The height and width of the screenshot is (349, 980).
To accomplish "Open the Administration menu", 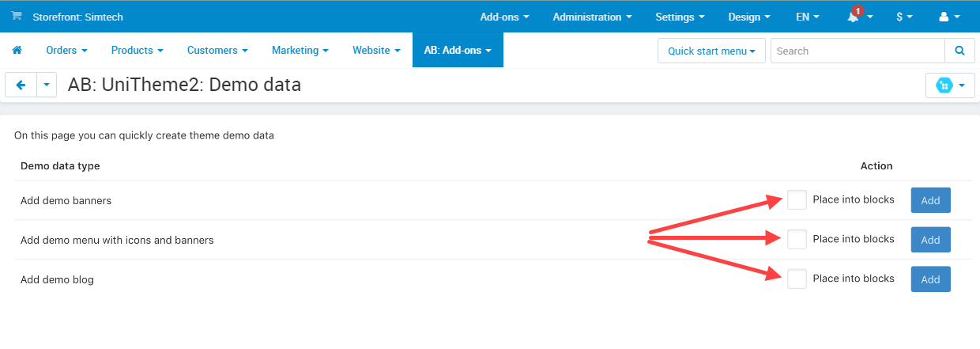I will click(592, 17).
